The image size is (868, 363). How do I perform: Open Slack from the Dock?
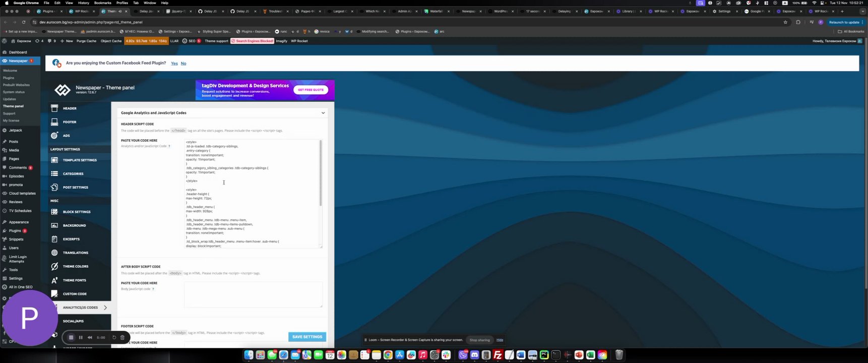point(446,355)
